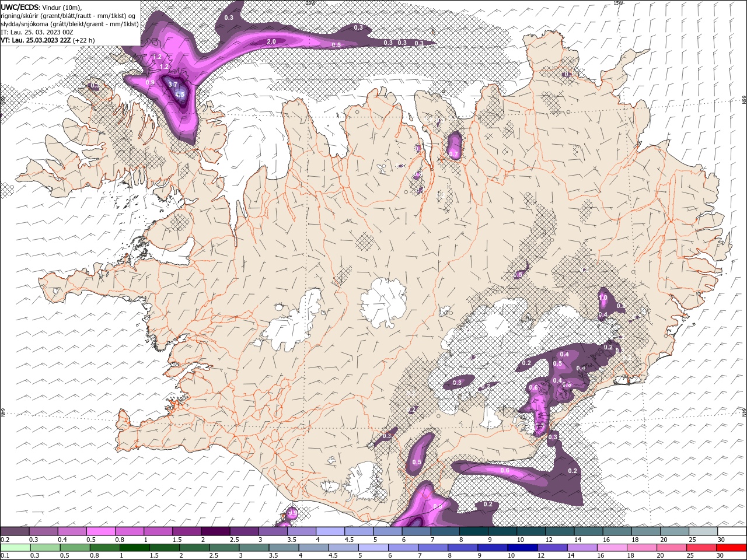Select the dark teal 9–10 swatch in upper legend
Viewport: 747px width, 560px height.
click(502, 531)
